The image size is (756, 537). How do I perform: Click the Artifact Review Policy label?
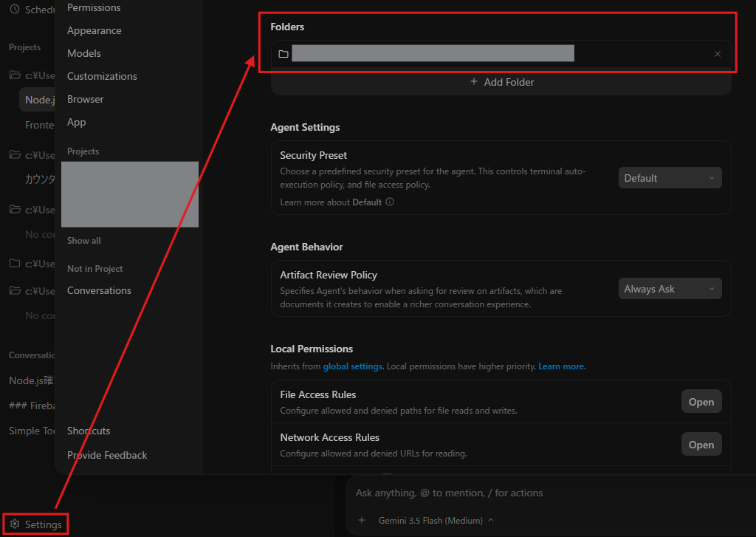click(x=329, y=275)
